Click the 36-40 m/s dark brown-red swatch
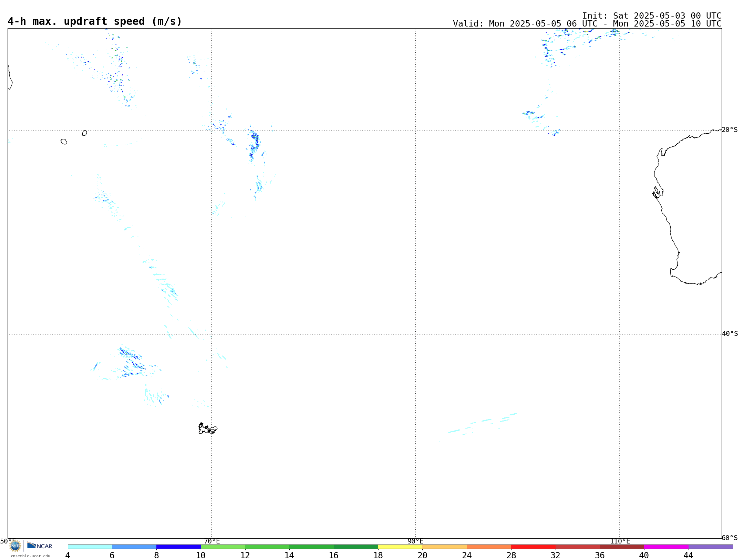This screenshot has width=744, height=560. [622, 547]
